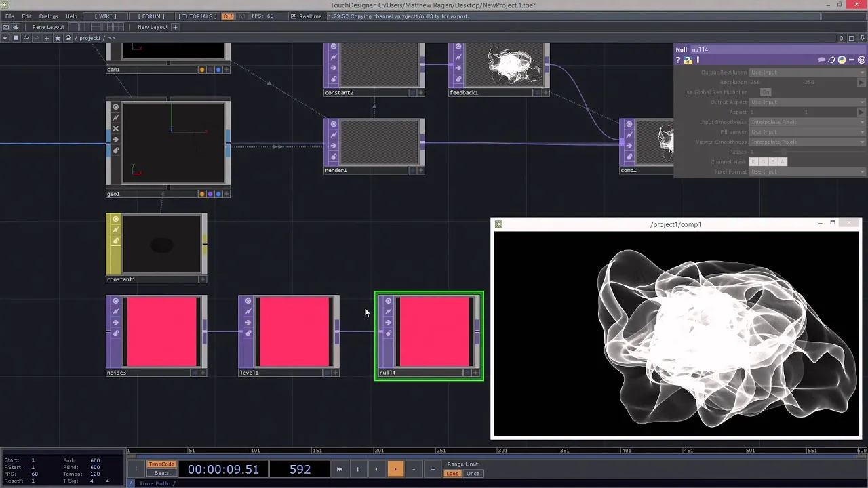Click orange play forward button
This screenshot has height=488, width=868.
395,469
